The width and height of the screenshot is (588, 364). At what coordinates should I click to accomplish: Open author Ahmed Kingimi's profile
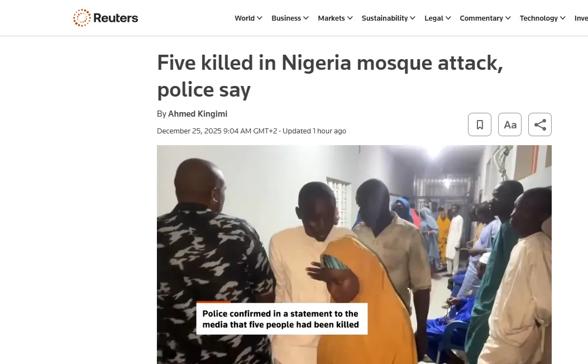[x=198, y=113]
